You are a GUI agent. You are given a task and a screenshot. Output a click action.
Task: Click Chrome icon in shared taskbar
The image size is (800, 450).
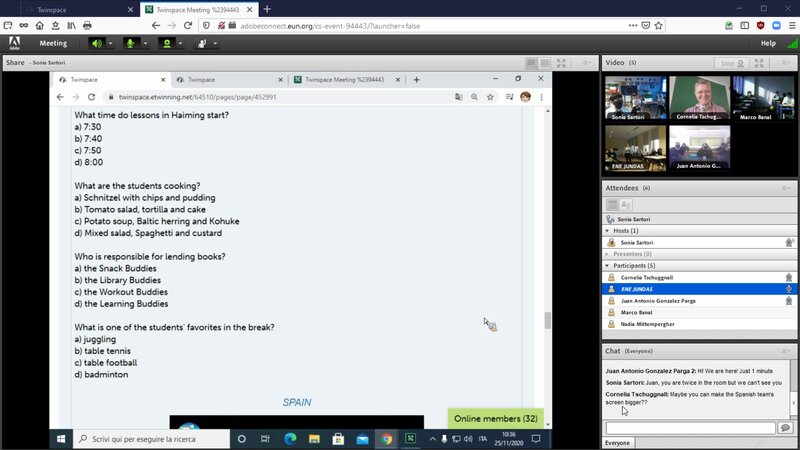pyautogui.click(x=386, y=439)
